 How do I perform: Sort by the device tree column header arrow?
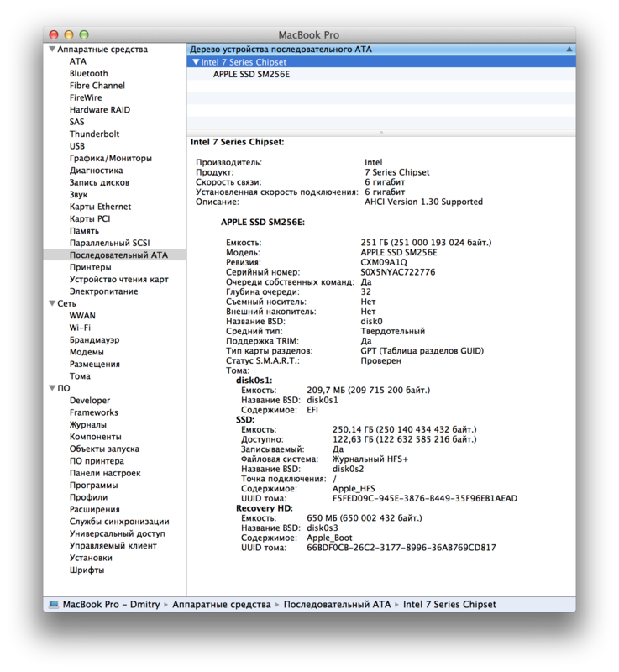[x=569, y=50]
